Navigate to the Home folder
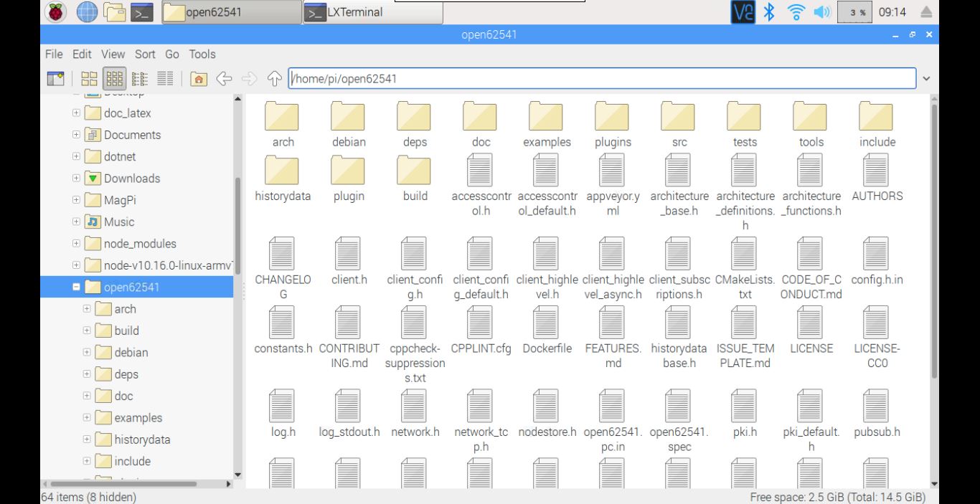Image resolution: width=980 pixels, height=504 pixels. (x=197, y=78)
